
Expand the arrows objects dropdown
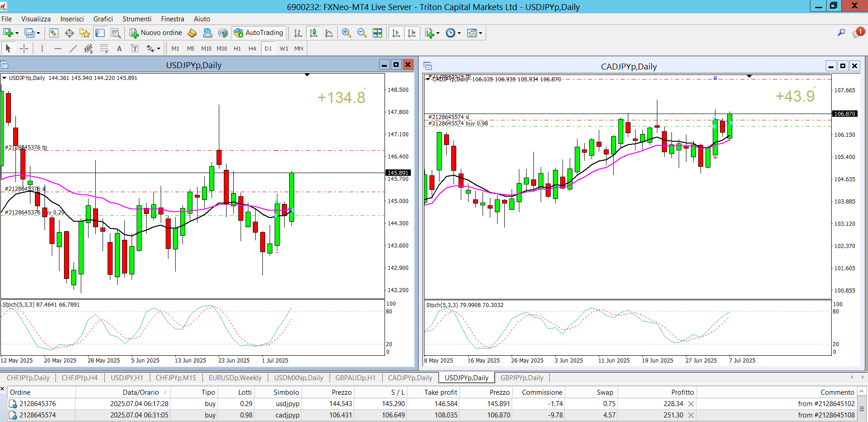(x=158, y=49)
